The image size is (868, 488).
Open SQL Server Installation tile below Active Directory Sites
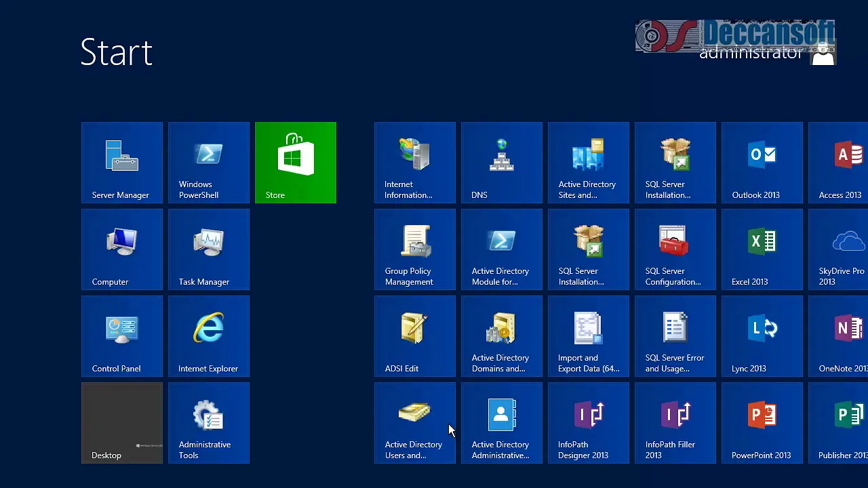pyautogui.click(x=589, y=249)
